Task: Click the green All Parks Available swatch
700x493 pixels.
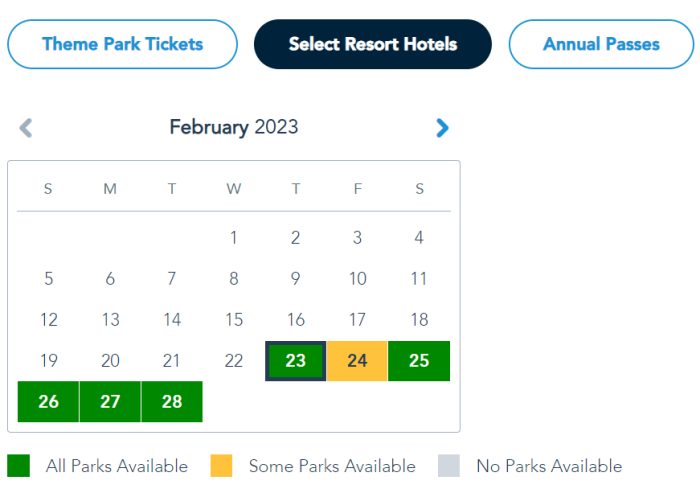Action: [x=19, y=466]
